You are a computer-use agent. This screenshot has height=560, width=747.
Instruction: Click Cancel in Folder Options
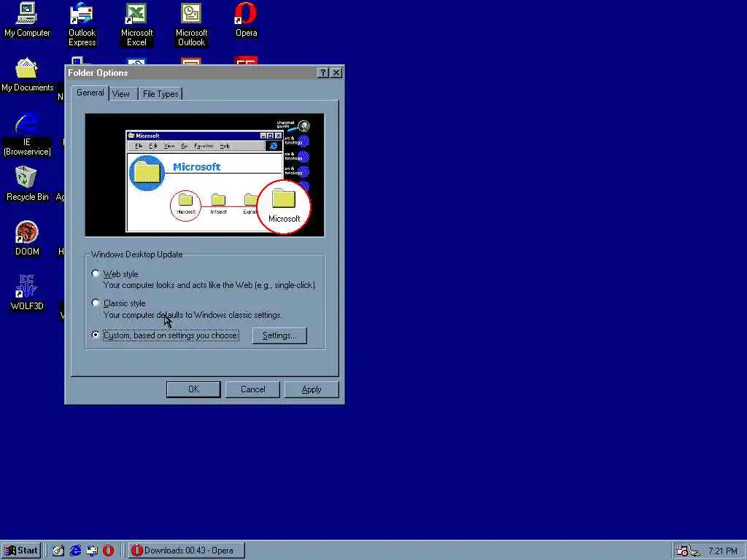click(252, 389)
